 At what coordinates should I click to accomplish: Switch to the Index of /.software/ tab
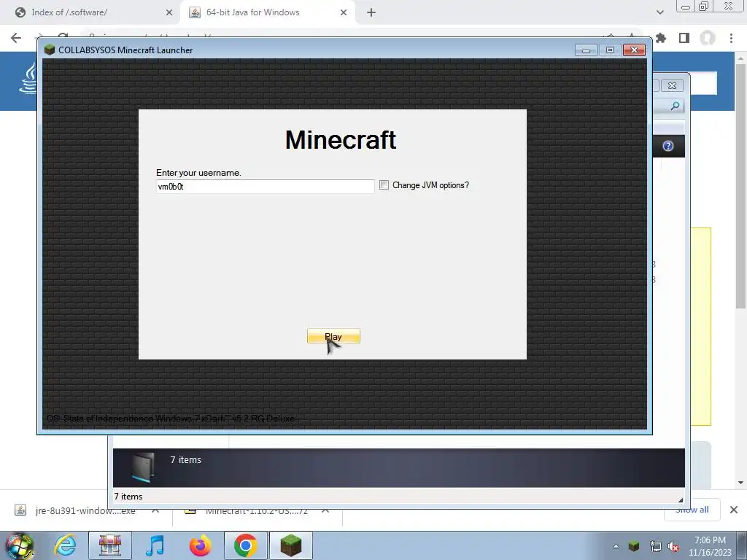[x=69, y=12]
